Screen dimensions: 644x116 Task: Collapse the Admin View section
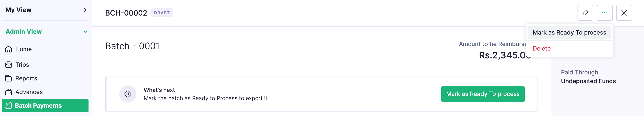85,32
